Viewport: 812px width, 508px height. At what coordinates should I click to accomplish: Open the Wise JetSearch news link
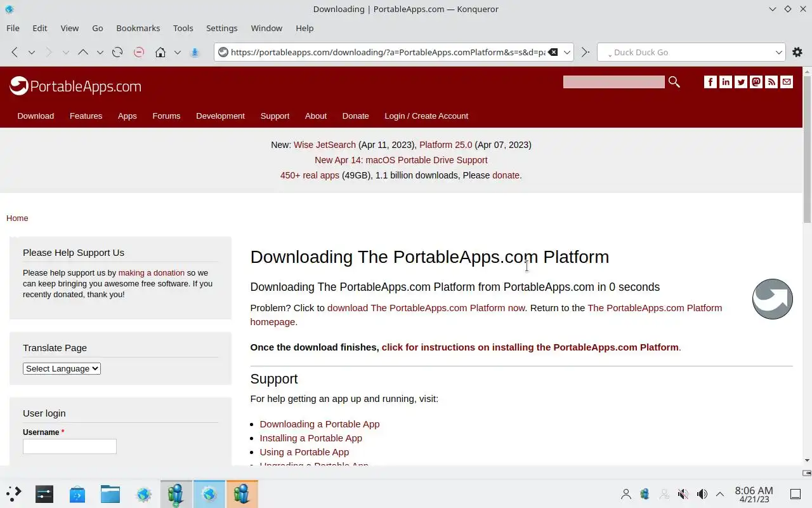[325, 145]
